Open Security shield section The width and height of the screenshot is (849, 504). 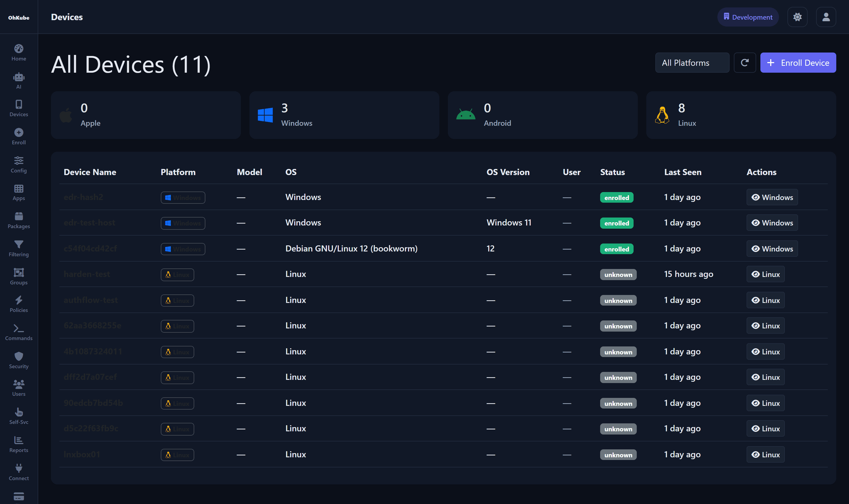pyautogui.click(x=19, y=361)
